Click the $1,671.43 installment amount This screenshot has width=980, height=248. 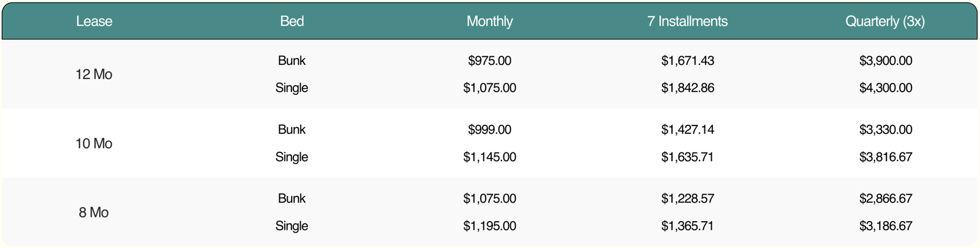click(x=687, y=61)
